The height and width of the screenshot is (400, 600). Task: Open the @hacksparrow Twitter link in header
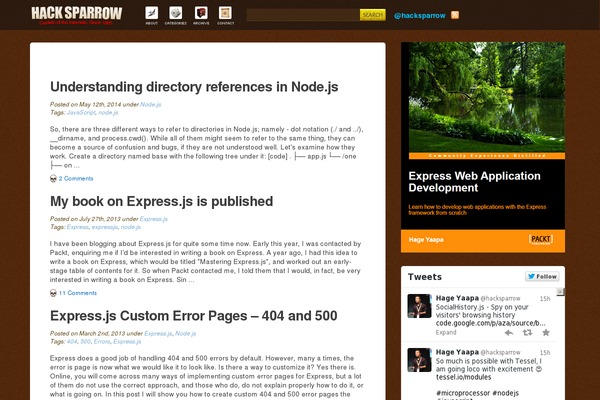(419, 16)
